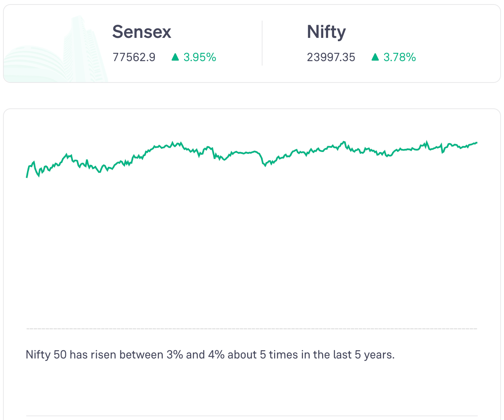Click the green up-arrow beside Nifty 3.78%
This screenshot has height=420, width=504.
[375, 57]
